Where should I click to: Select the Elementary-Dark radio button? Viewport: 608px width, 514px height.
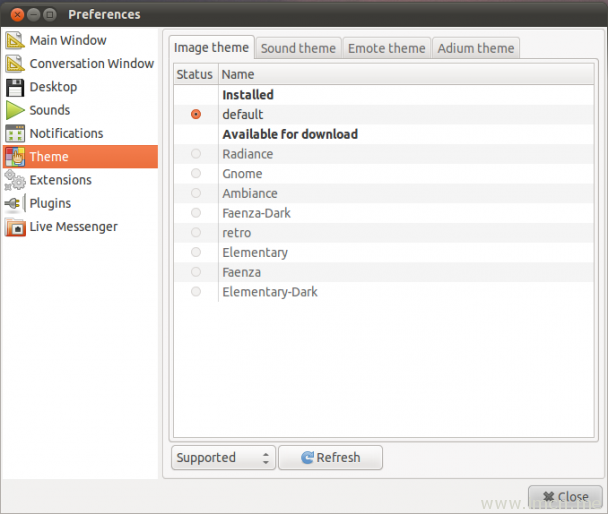click(x=196, y=291)
